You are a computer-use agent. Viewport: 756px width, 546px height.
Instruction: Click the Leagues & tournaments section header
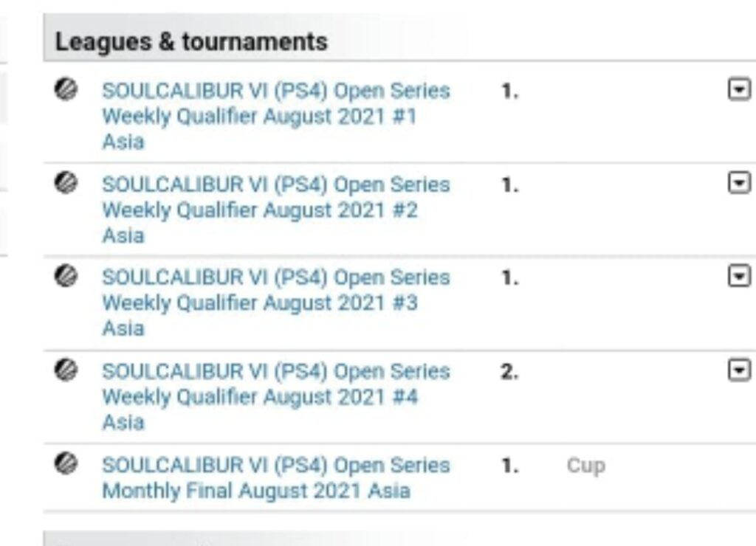(191, 41)
